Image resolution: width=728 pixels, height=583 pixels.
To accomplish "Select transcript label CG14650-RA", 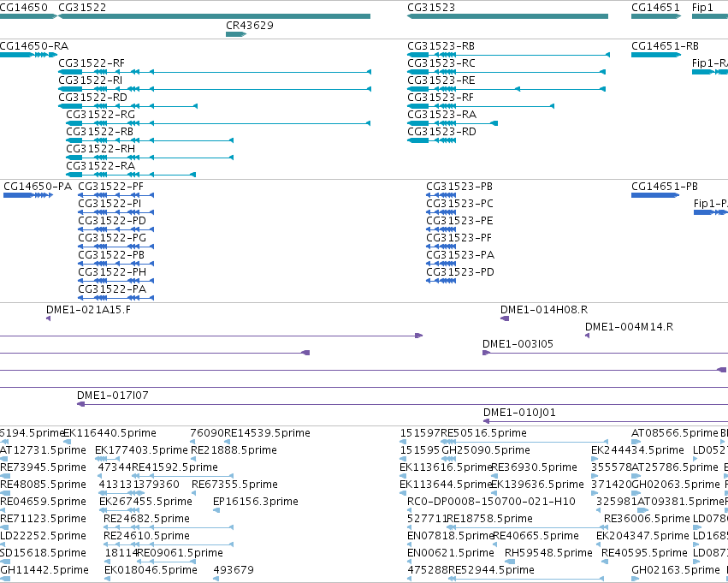I will click(34, 46).
